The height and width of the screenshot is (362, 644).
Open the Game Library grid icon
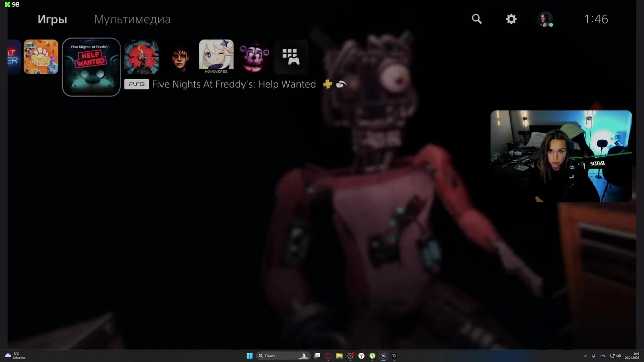pyautogui.click(x=291, y=57)
